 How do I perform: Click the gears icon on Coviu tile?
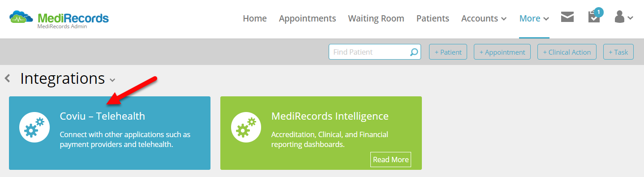(x=34, y=128)
